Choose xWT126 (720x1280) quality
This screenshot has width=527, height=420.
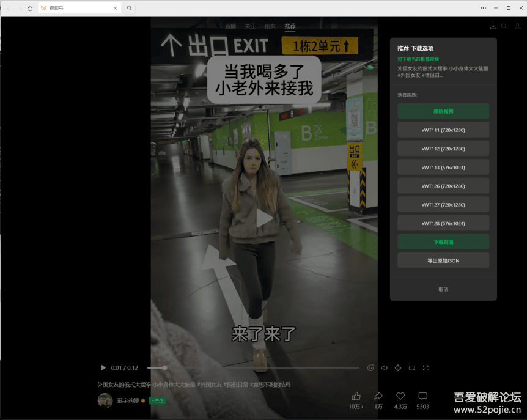click(443, 186)
